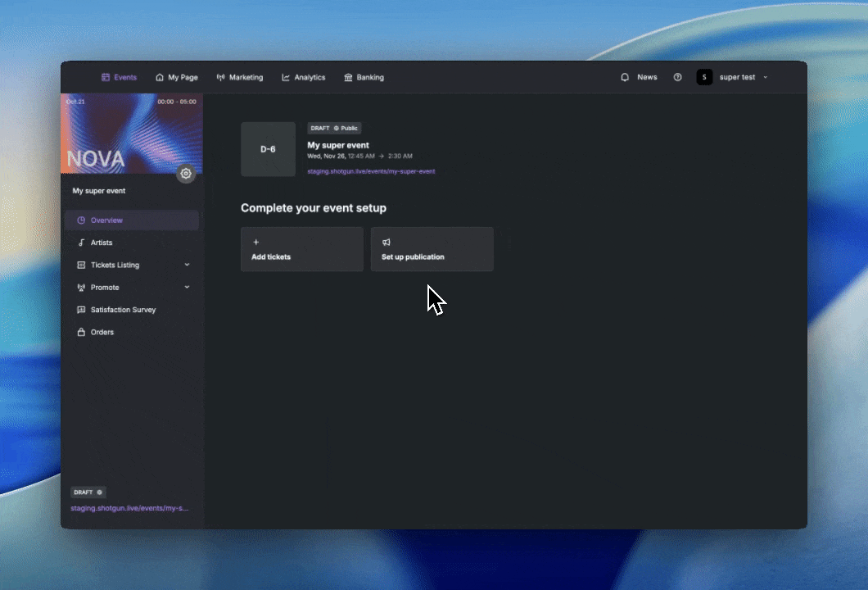
Task: Click the DRAFT Public status badge
Action: (x=334, y=129)
